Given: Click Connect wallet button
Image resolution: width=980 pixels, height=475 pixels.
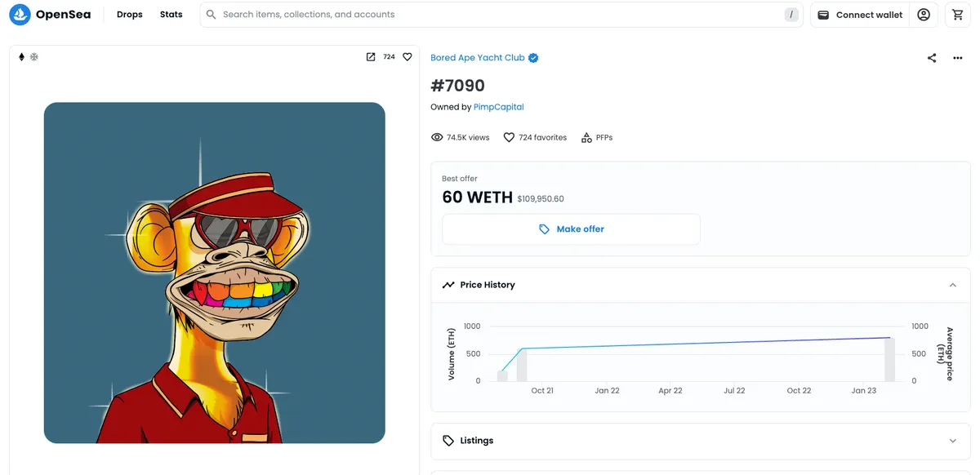Looking at the screenshot, I should [x=861, y=15].
